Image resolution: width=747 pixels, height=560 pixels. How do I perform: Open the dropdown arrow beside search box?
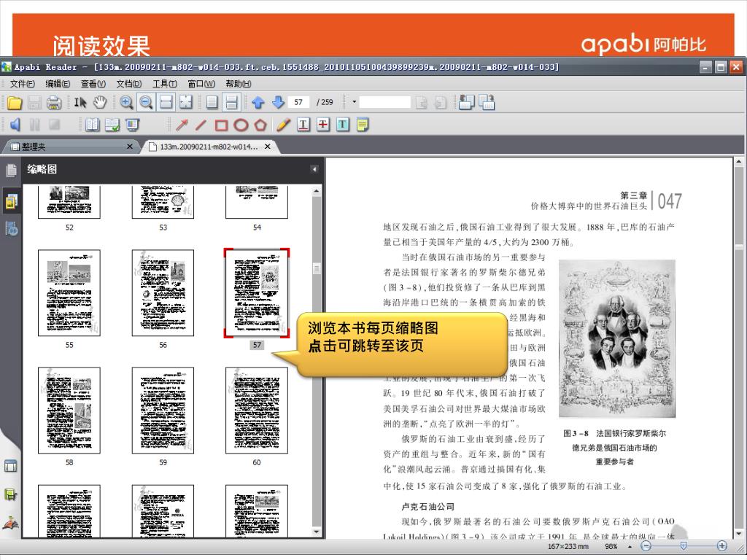(x=354, y=102)
